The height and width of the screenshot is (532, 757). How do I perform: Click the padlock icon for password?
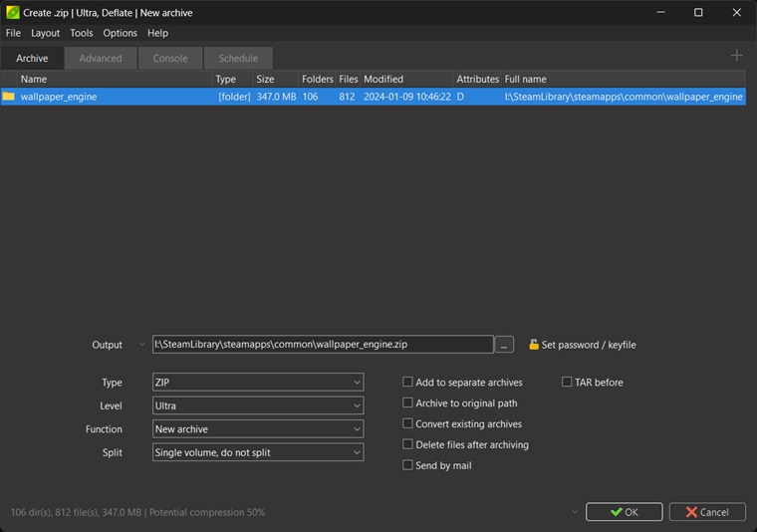click(x=534, y=345)
